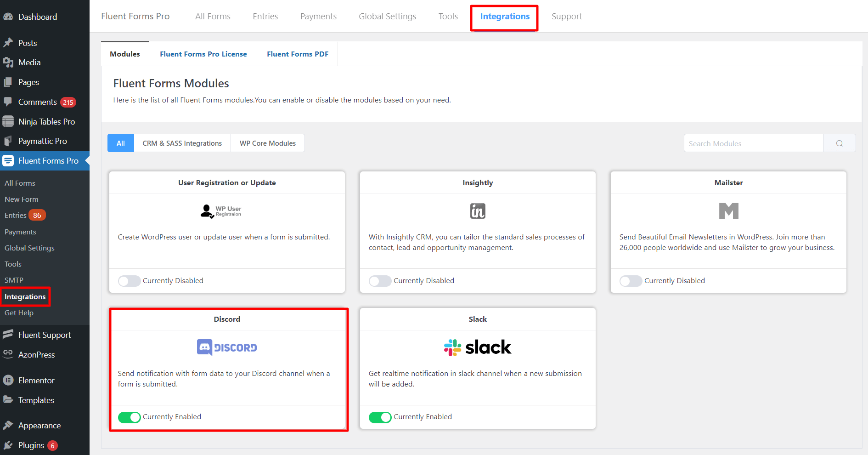Click the Discord logo in module card
The image size is (868, 455).
pyautogui.click(x=227, y=347)
